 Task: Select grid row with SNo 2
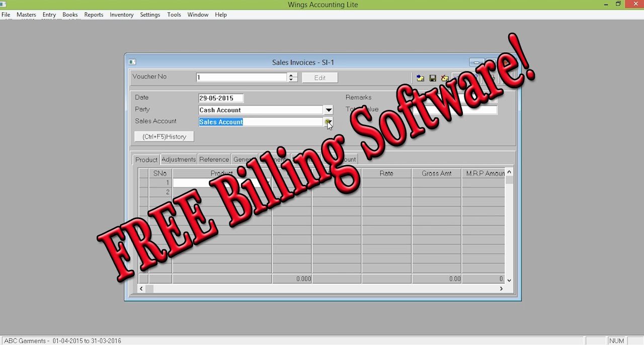click(x=160, y=192)
